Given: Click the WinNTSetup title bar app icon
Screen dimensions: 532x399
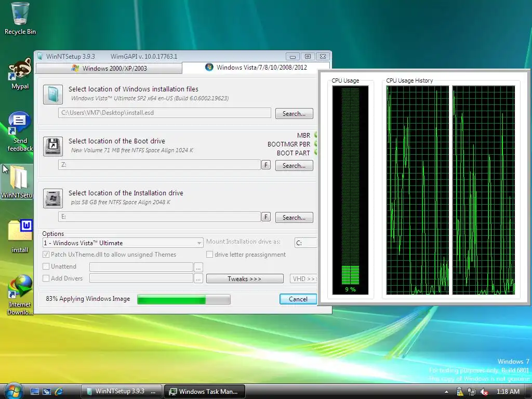Looking at the screenshot, I should tap(40, 56).
